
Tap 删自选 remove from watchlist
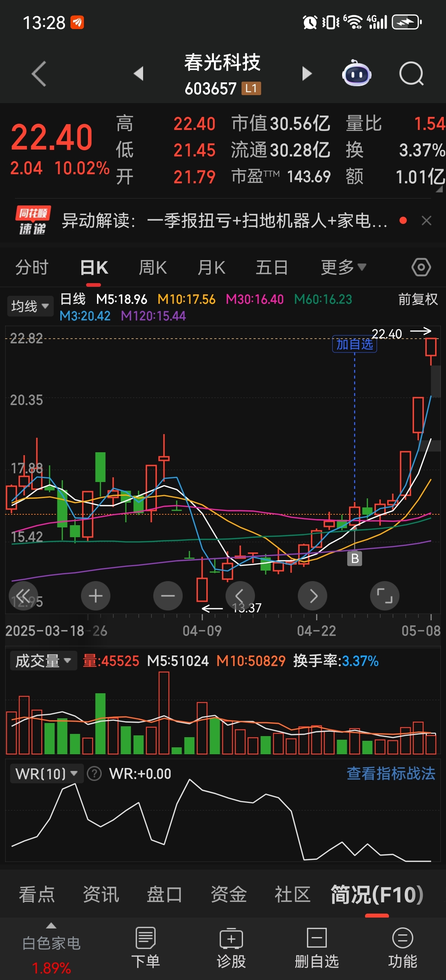coord(317,948)
